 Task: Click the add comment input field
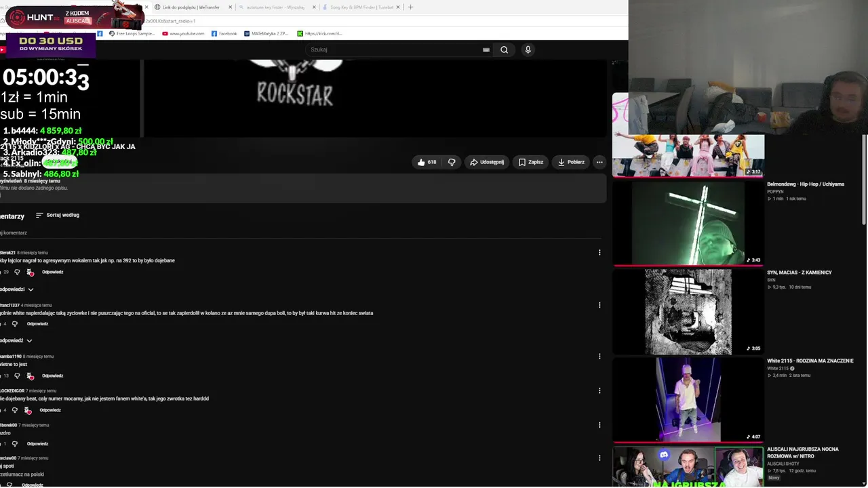tap(300, 232)
